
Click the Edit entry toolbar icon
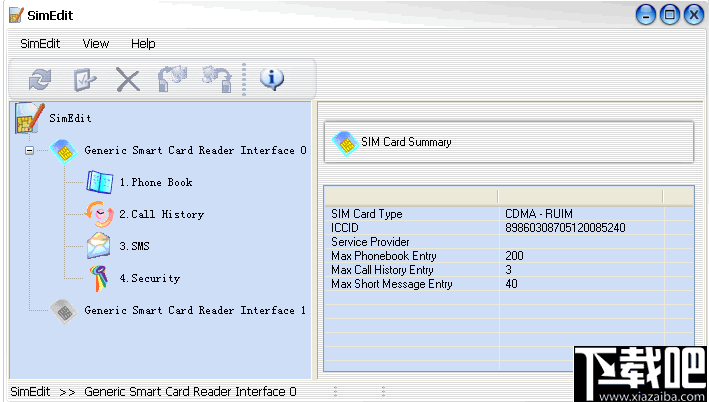[x=85, y=80]
